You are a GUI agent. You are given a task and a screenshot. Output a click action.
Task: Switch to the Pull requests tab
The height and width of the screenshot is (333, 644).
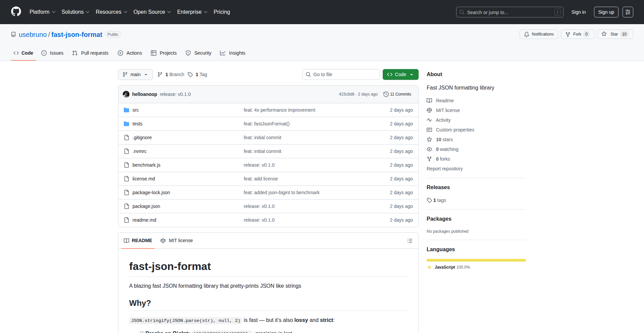(91, 53)
